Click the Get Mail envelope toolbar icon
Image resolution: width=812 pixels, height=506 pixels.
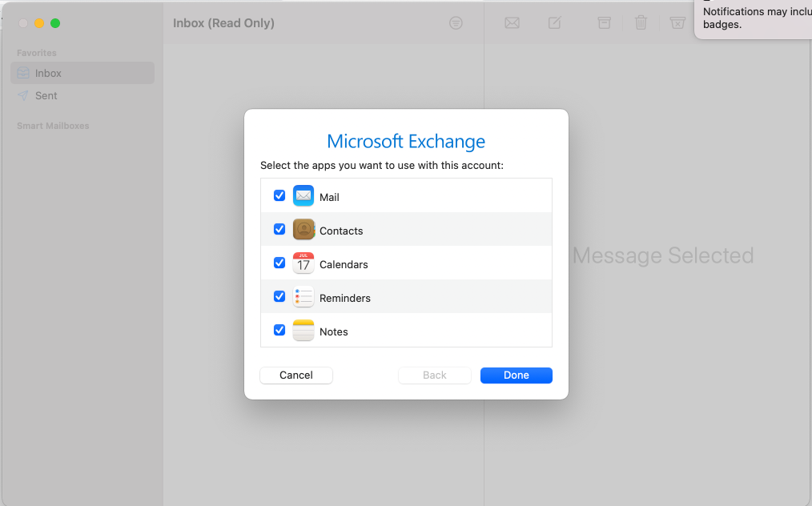[513, 22]
